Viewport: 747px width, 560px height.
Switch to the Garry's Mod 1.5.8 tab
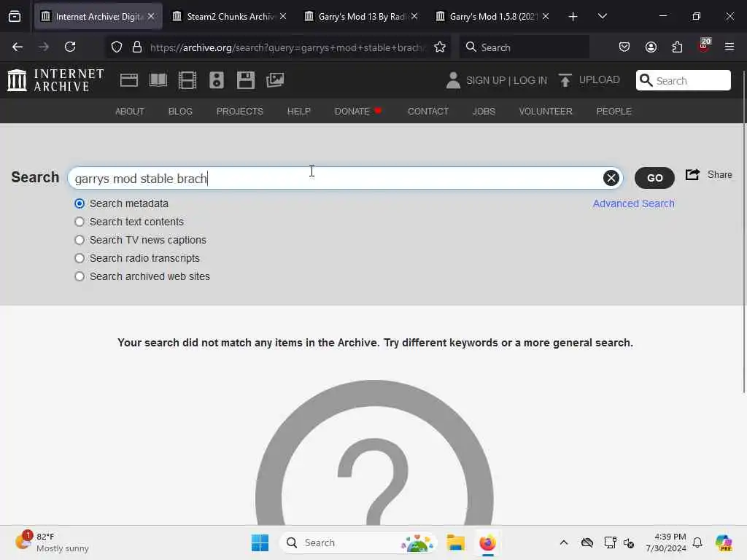(x=492, y=17)
